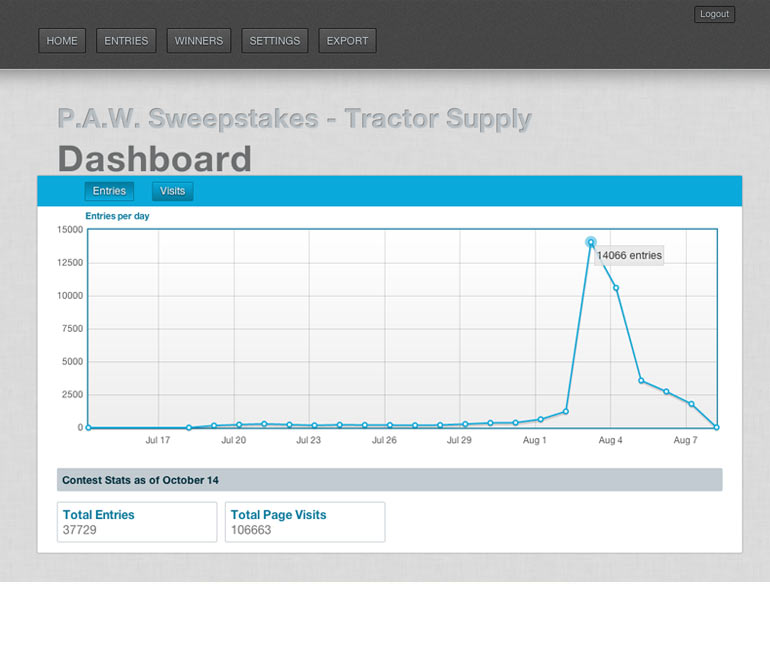770x660 pixels.
Task: Click the Total Page Visits stat box
Action: (305, 522)
